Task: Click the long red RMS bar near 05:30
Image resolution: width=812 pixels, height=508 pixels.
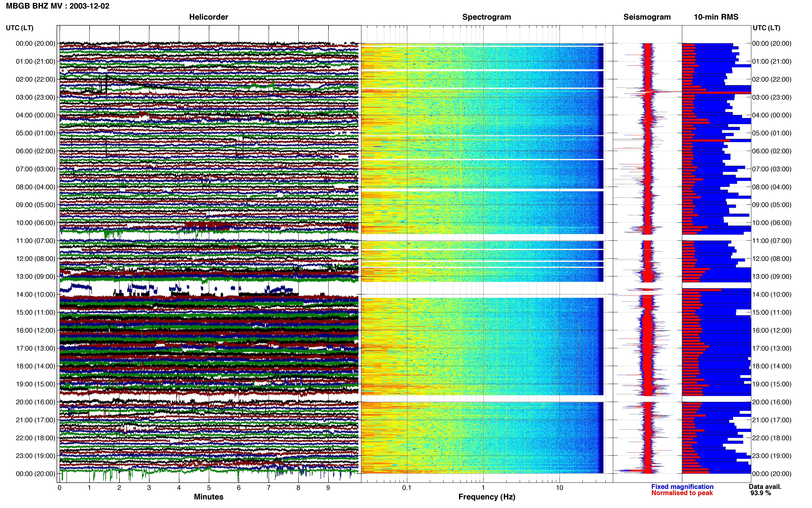Action: tap(706, 140)
